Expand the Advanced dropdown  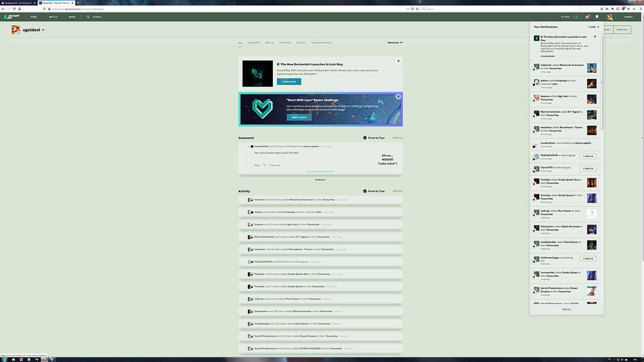[395, 43]
